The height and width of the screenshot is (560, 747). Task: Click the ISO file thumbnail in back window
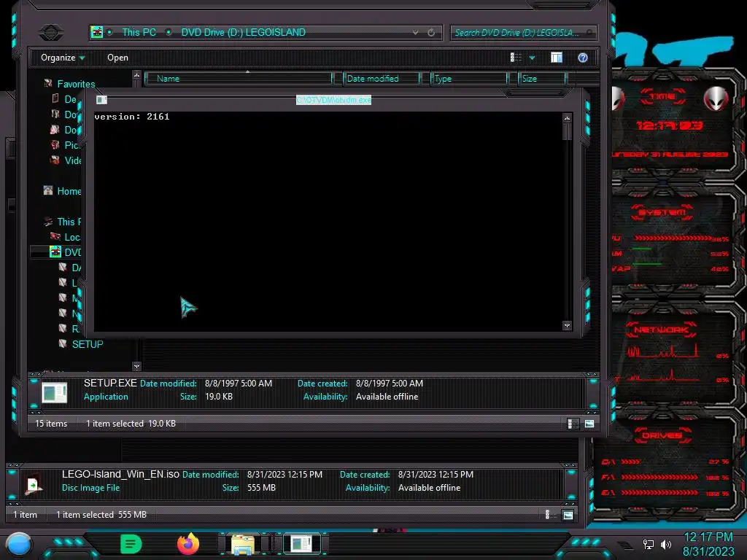coord(34,484)
